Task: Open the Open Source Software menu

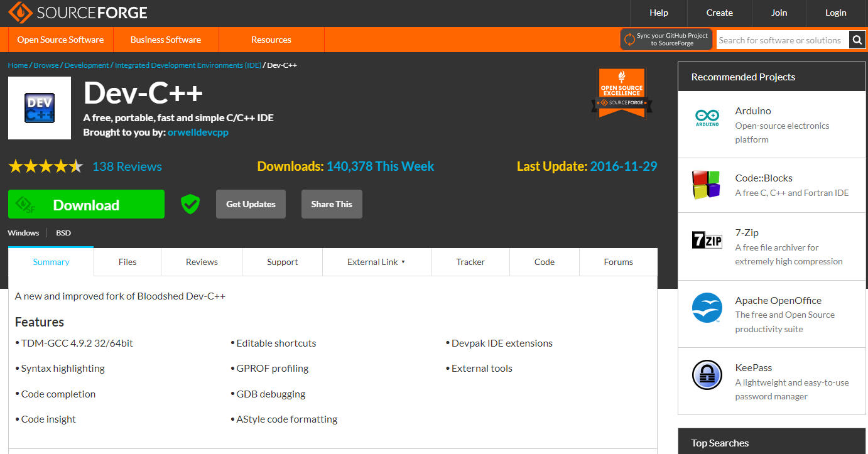Action: tap(60, 40)
